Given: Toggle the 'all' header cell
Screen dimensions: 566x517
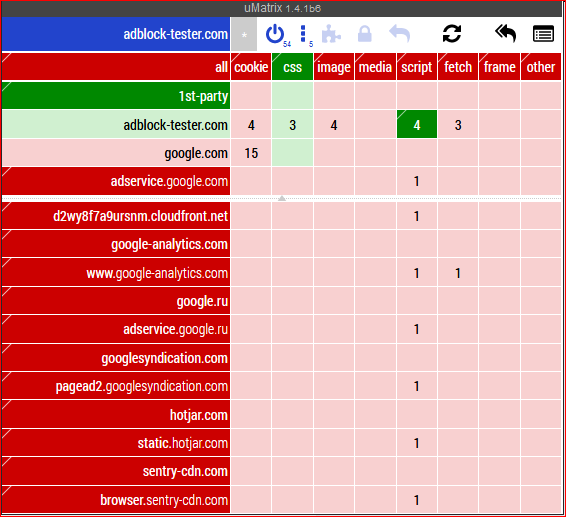Looking at the screenshot, I should 116,67.
